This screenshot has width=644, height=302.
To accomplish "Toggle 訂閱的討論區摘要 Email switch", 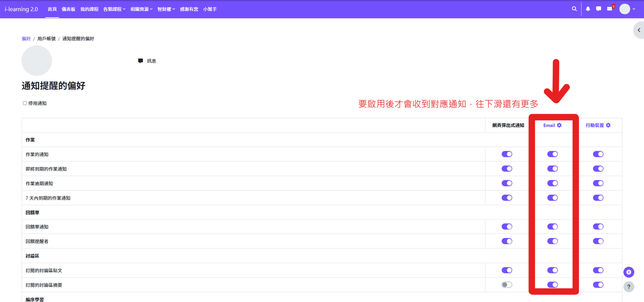I will coord(552,285).
